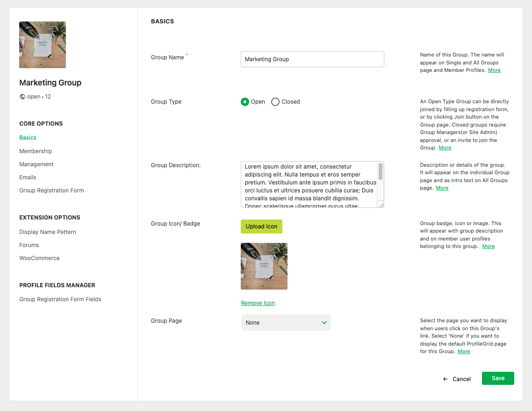Open Group Registration Form settings
This screenshot has height=411, width=532.
[51, 191]
